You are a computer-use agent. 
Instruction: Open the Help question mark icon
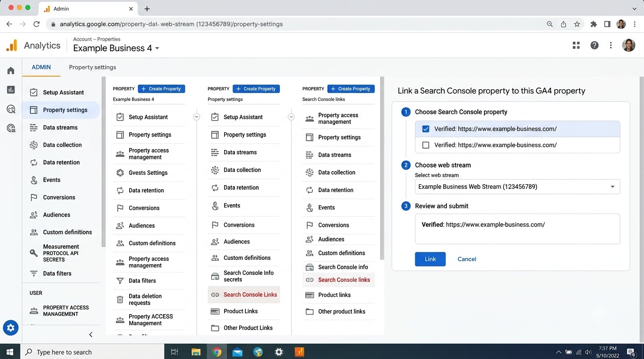pos(594,45)
